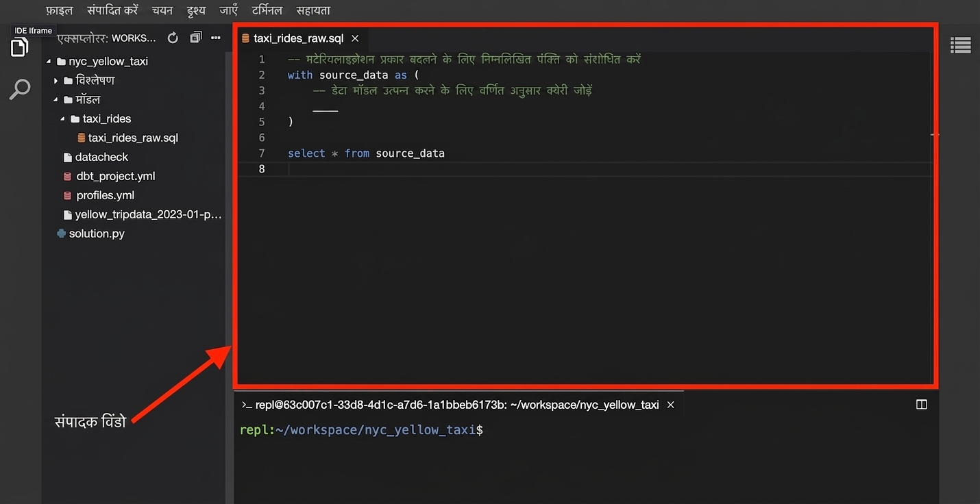980x504 pixels.
Task: Collapse the मॉडल folder arrow
Action: tap(56, 99)
